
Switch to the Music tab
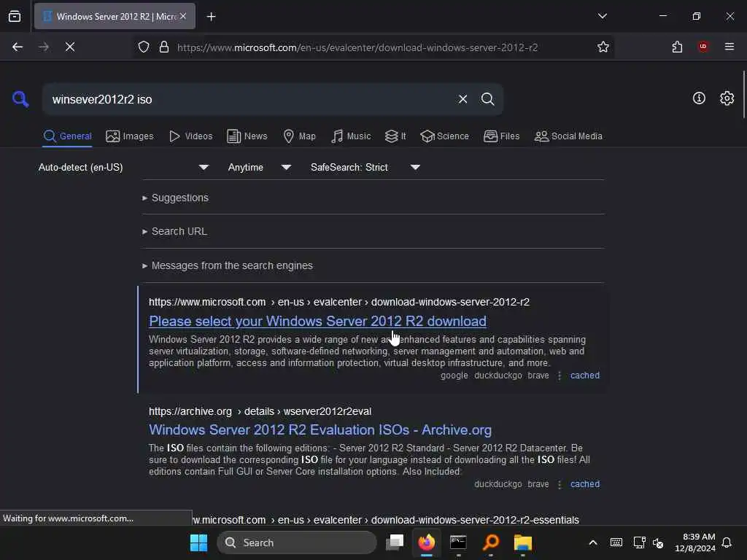click(351, 136)
